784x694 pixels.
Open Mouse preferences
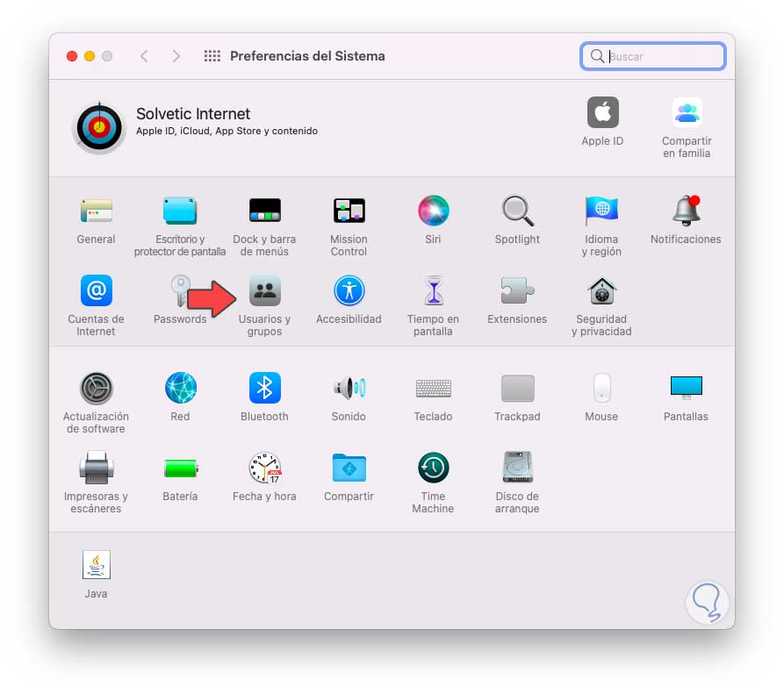point(601,388)
